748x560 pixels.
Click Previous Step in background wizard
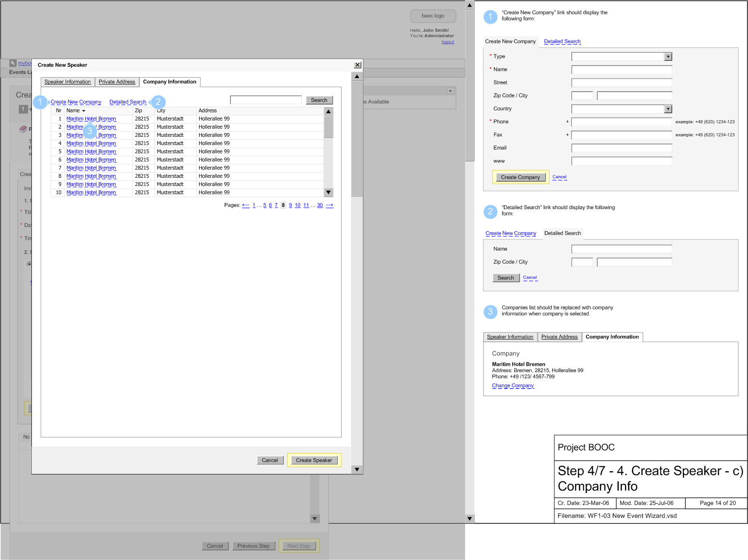pyautogui.click(x=254, y=546)
